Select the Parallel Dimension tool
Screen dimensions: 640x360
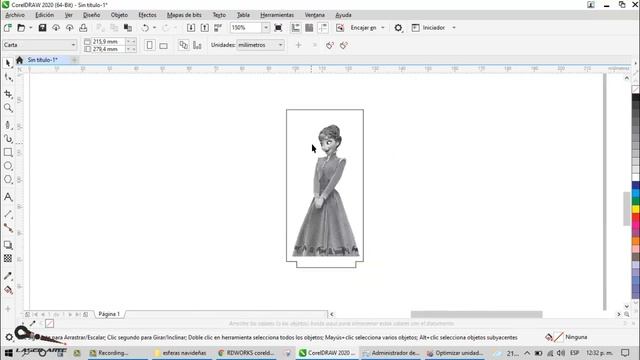pyautogui.click(x=8, y=214)
